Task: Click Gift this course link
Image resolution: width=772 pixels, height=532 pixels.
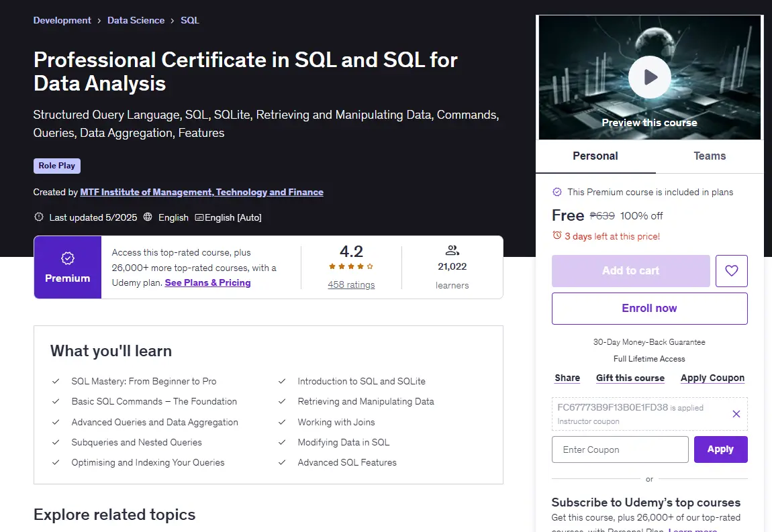Action: 630,378
